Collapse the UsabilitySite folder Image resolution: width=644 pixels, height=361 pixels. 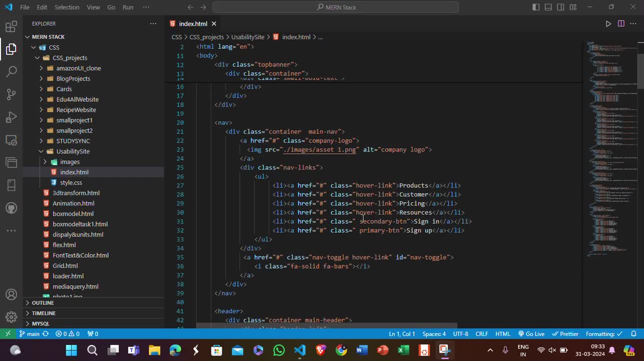pos(73,151)
